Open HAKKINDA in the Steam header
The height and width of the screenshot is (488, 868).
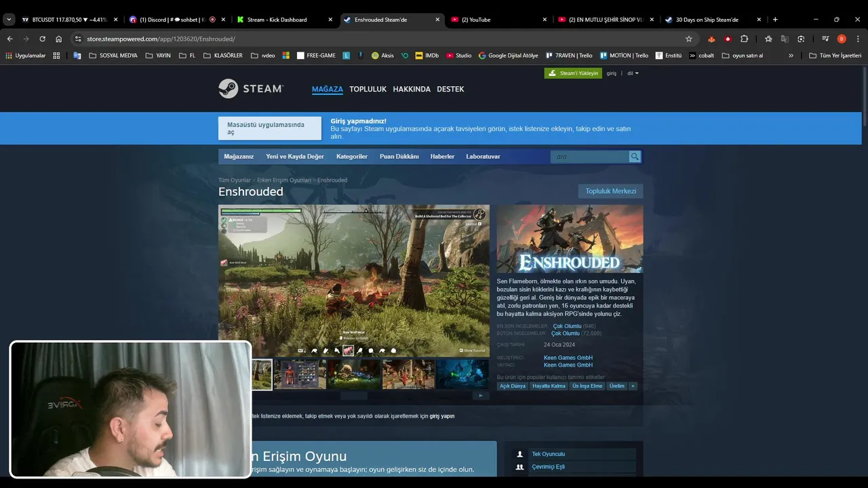coord(412,89)
